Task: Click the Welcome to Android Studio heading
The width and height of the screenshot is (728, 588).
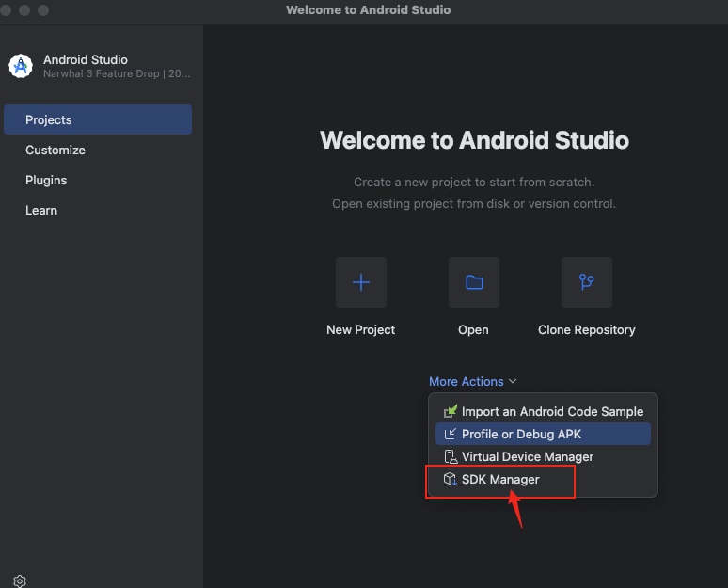Action: [x=474, y=140]
